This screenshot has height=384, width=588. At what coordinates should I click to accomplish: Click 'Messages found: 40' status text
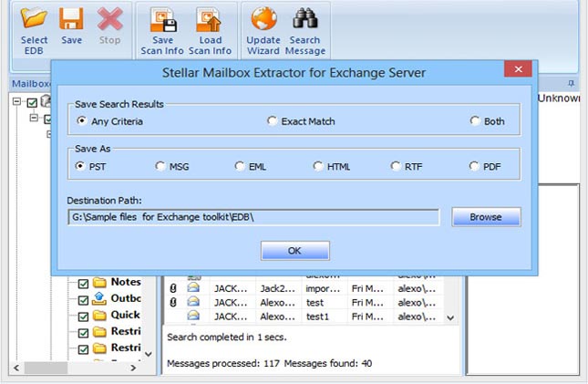click(328, 363)
